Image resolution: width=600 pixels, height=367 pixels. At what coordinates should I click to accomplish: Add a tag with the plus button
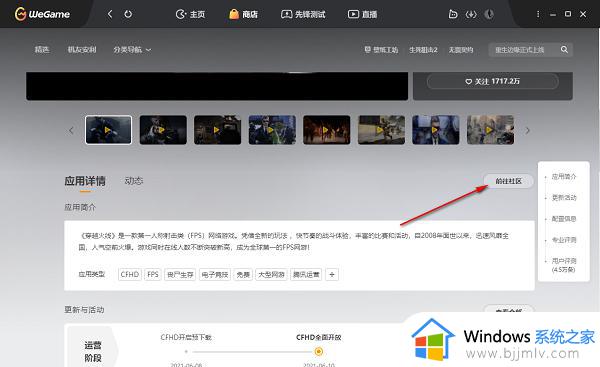coord(332,274)
